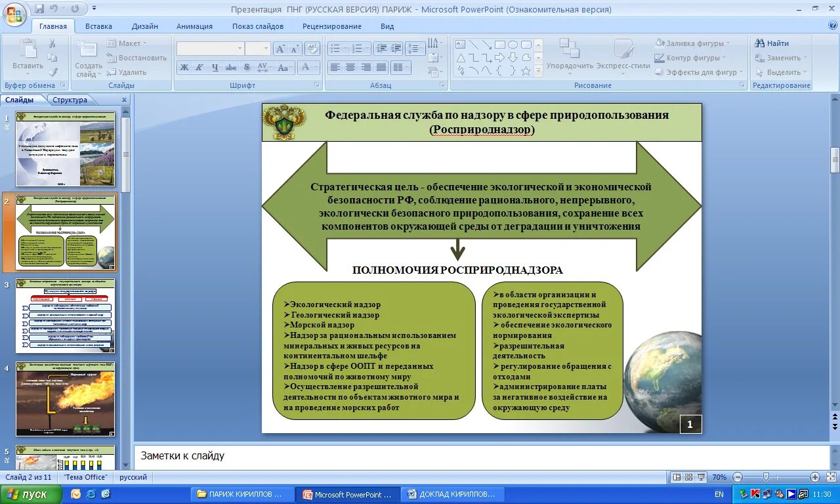Viewport: 840px width, 504px height.
Task: Switch to Slide Sorter view
Action: click(x=688, y=477)
